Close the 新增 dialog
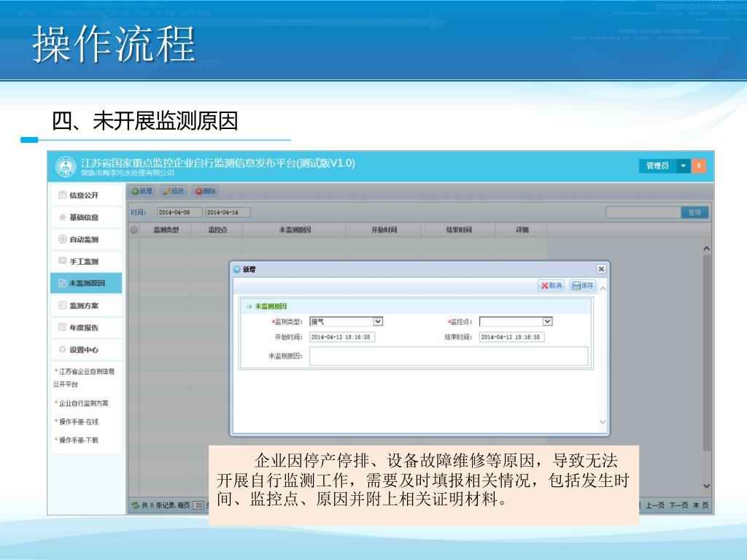Viewport: 747px width, 560px height. coord(601,269)
